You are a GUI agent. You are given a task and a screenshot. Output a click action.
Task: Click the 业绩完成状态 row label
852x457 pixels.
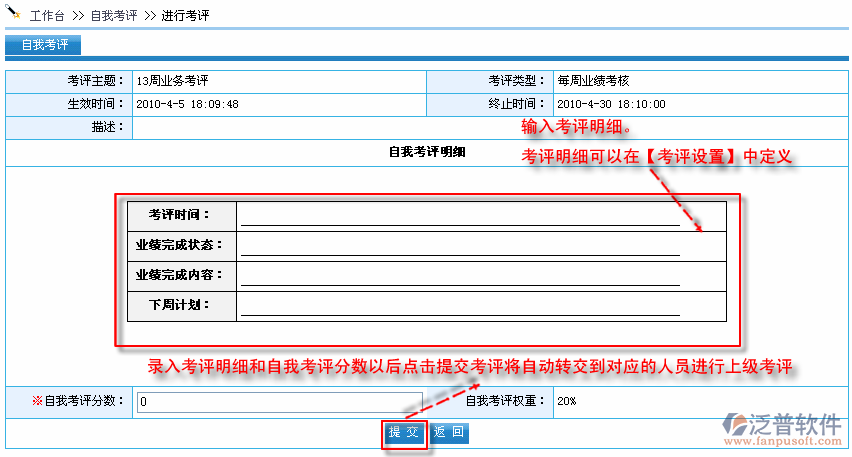click(179, 245)
